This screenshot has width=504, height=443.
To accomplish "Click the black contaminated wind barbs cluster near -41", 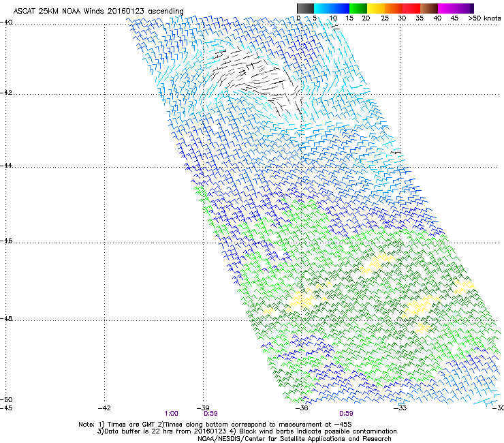I will [257, 80].
